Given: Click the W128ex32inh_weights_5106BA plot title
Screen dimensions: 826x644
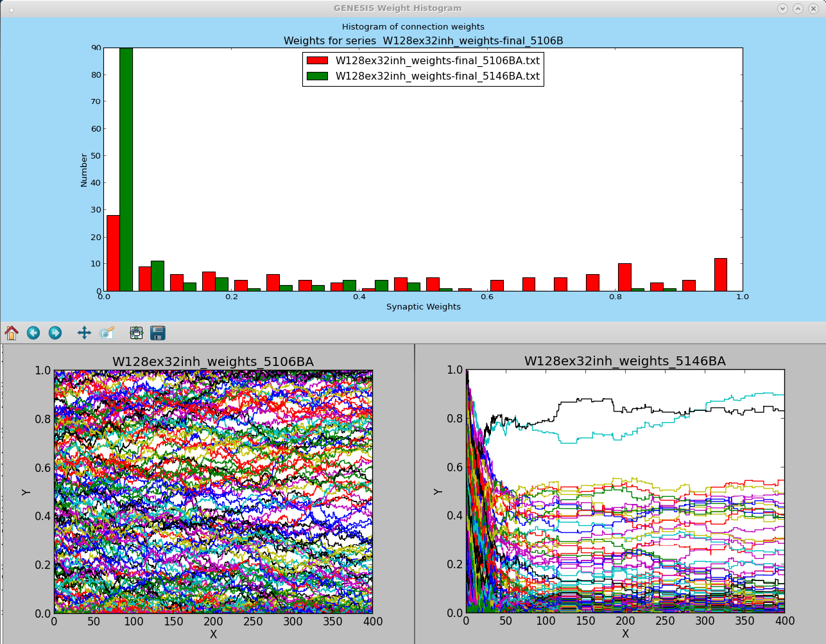Looking at the screenshot, I should [x=213, y=361].
